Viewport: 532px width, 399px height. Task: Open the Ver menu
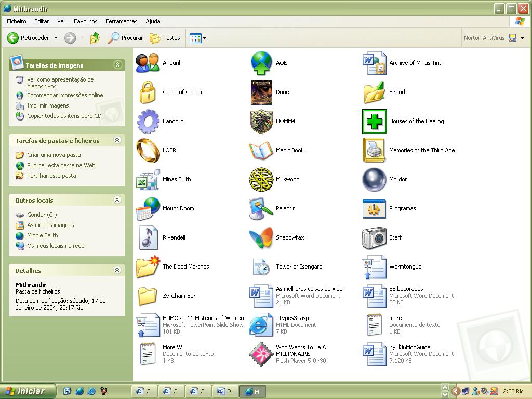(61, 21)
